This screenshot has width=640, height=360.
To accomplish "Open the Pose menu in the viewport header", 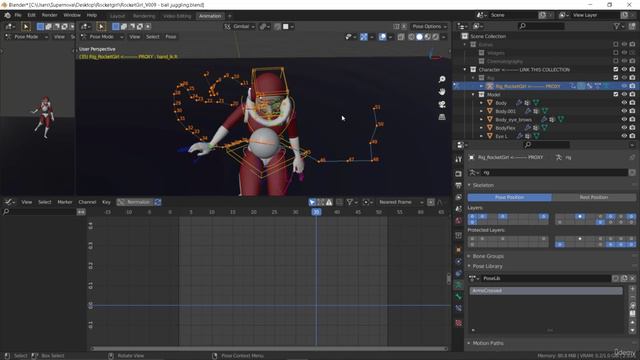I will (x=171, y=37).
